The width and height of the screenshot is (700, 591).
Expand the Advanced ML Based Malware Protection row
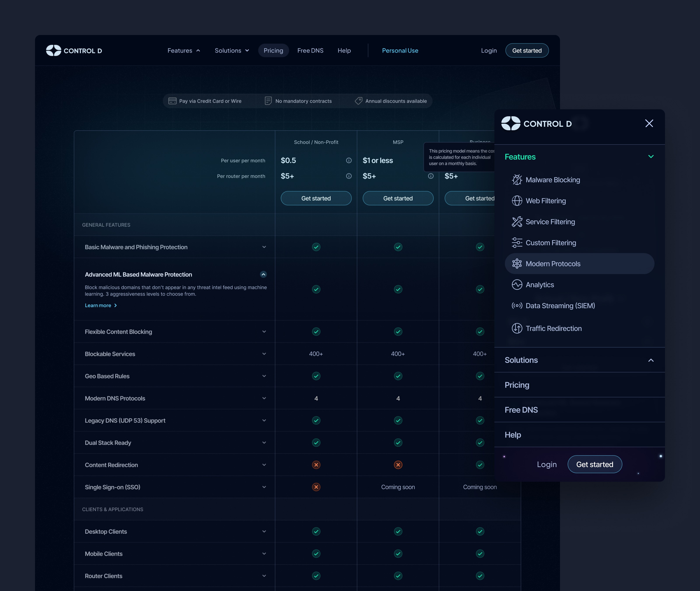[263, 274]
